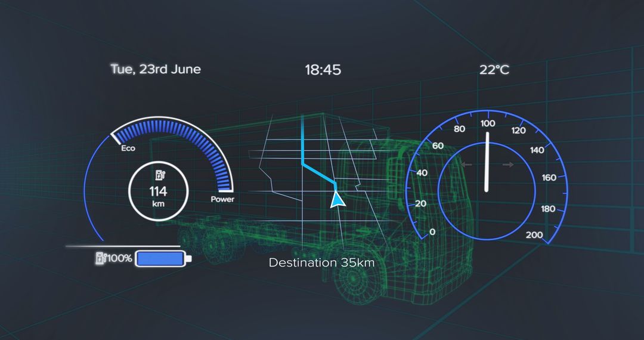The width and height of the screenshot is (644, 340).
Task: Click the charging plug icon beside 100%
Action: [101, 258]
